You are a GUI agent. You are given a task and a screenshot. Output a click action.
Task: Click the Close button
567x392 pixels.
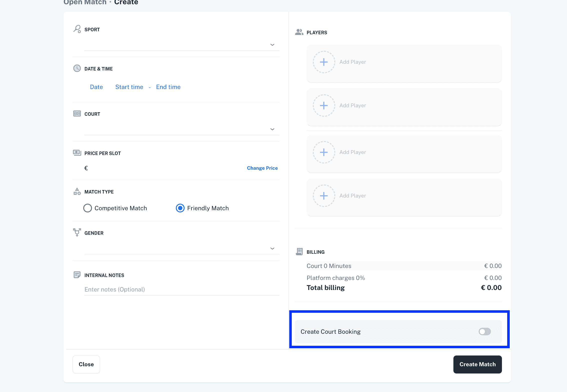pos(86,364)
